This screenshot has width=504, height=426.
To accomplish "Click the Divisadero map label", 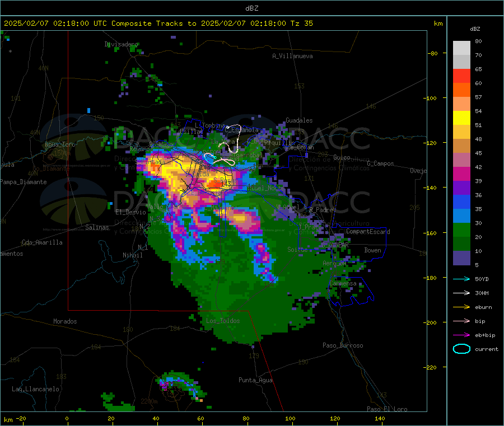I will [121, 44].
